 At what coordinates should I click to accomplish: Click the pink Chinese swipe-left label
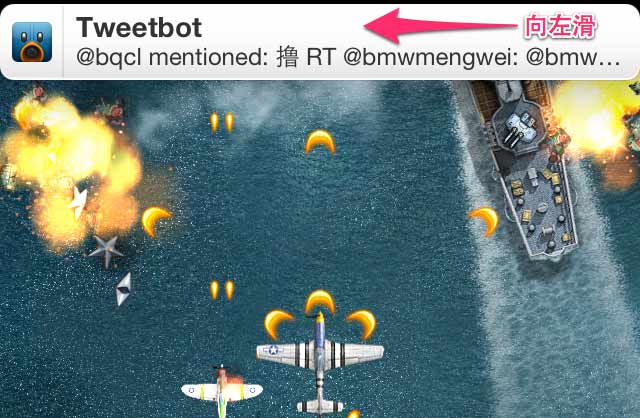pyautogui.click(x=560, y=26)
